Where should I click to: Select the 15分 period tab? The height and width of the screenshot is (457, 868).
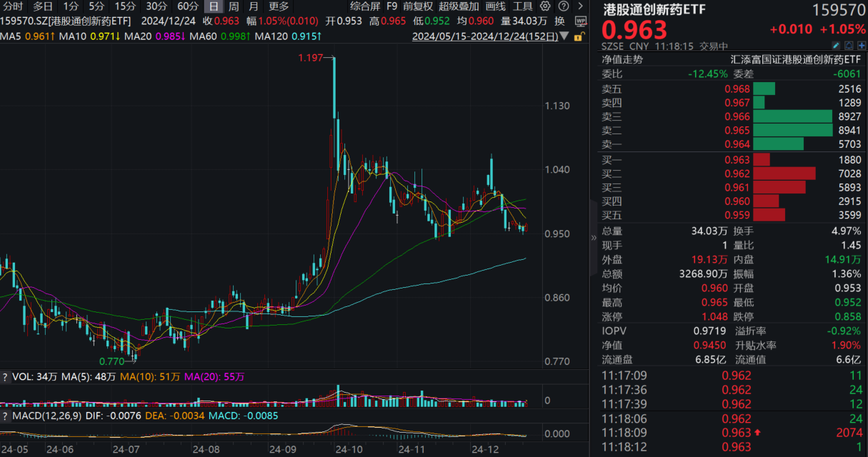[125, 6]
